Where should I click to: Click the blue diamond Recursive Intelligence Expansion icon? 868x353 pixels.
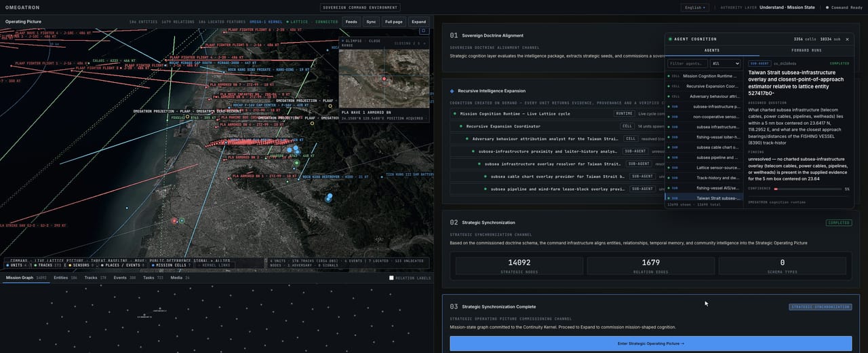coord(452,90)
